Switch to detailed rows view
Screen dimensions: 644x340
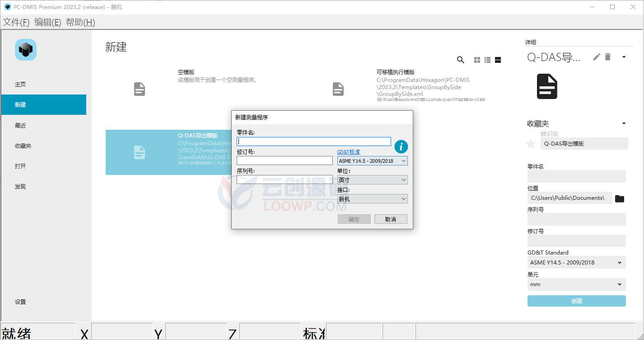click(x=498, y=60)
